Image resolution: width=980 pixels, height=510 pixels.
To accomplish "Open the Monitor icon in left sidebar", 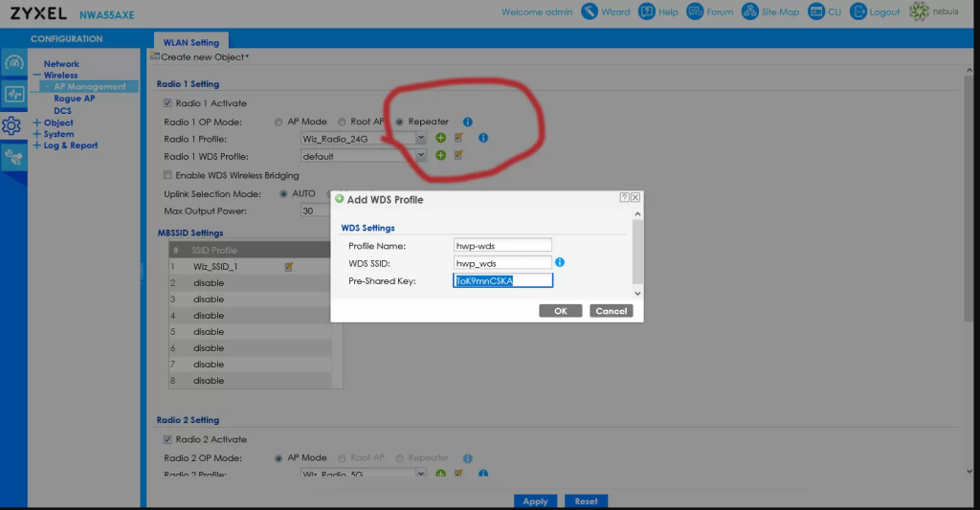I will click(x=13, y=94).
